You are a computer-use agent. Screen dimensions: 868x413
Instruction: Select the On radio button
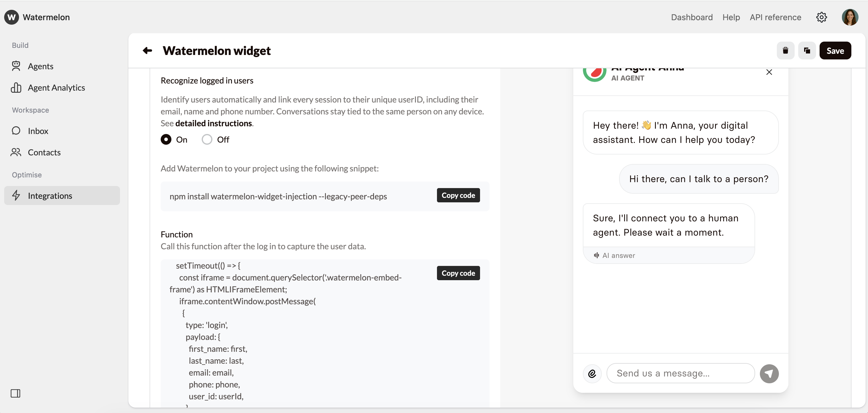point(166,140)
